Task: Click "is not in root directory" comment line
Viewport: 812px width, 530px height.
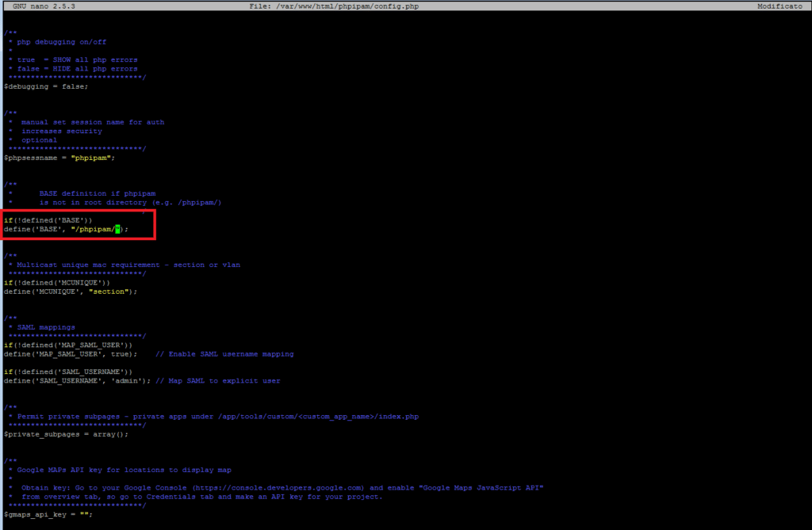Action: pos(131,202)
